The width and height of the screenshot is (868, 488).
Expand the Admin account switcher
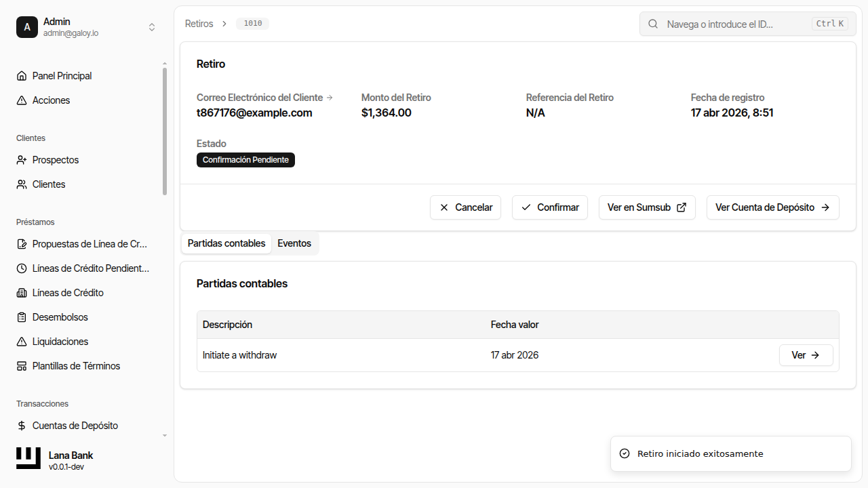(152, 27)
